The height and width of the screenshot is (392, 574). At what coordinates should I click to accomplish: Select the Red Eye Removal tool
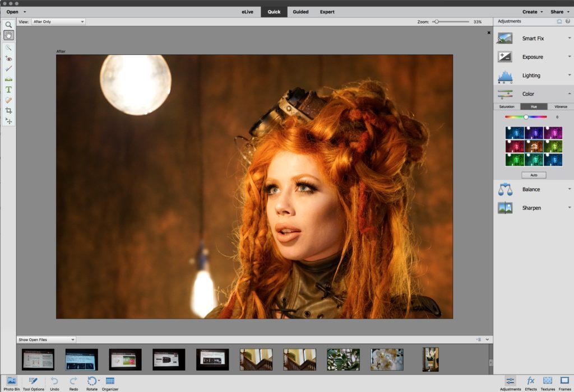(9, 58)
